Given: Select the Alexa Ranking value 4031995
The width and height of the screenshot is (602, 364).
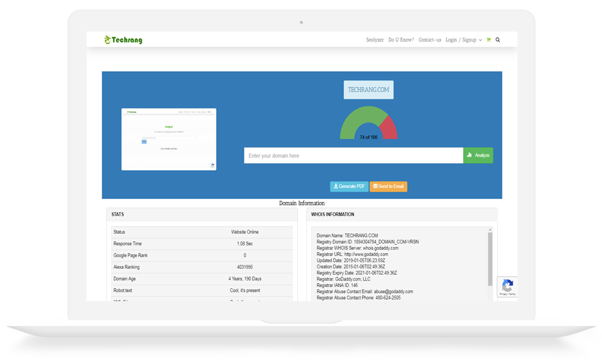Looking at the screenshot, I should 245,267.
